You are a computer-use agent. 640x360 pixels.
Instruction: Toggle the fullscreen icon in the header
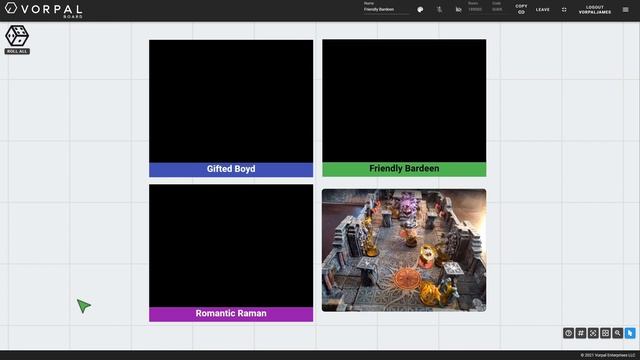(x=564, y=9)
